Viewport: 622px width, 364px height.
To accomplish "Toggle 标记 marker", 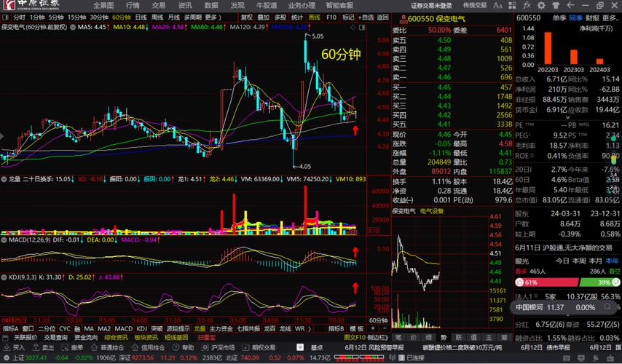I will point(348,17).
